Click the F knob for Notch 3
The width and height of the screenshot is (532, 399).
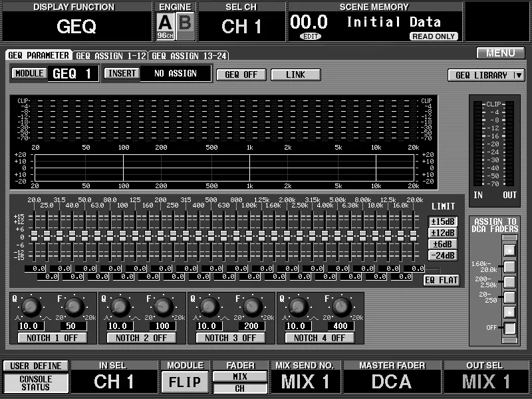point(253,307)
